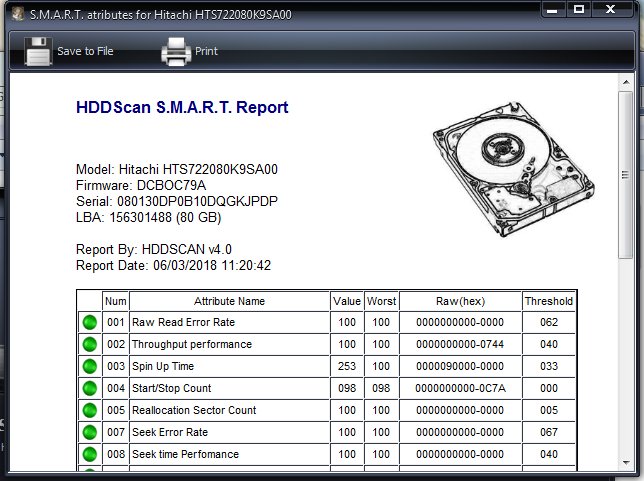This screenshot has height=481, width=644.
Task: Click the Spin Up Time attribute name
Action: tap(163, 366)
